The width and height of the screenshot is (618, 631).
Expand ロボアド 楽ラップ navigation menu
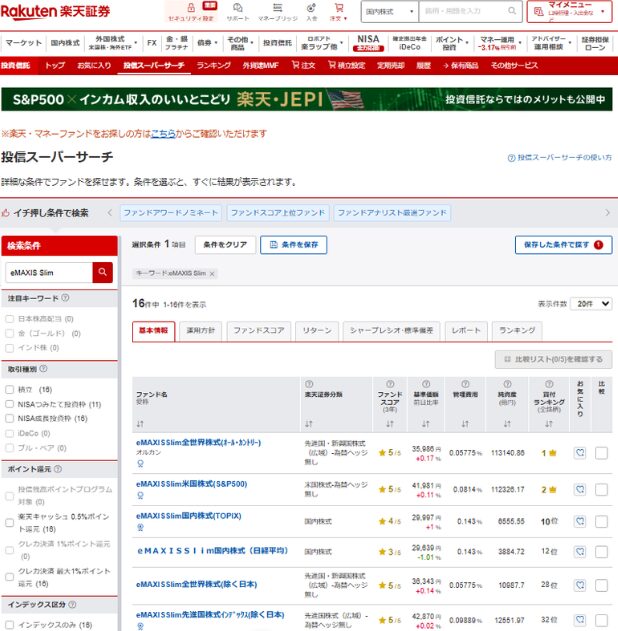(321, 43)
